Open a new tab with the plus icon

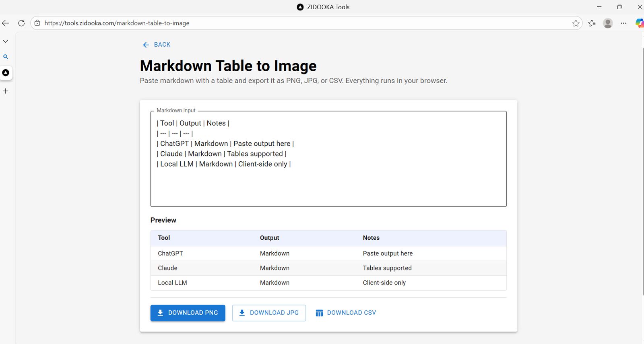(x=6, y=91)
